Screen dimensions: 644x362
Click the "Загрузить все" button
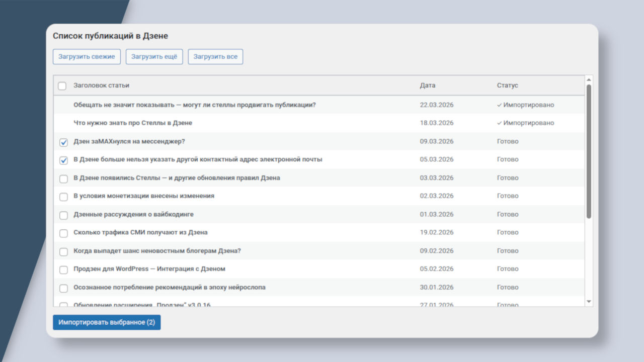[x=215, y=57]
